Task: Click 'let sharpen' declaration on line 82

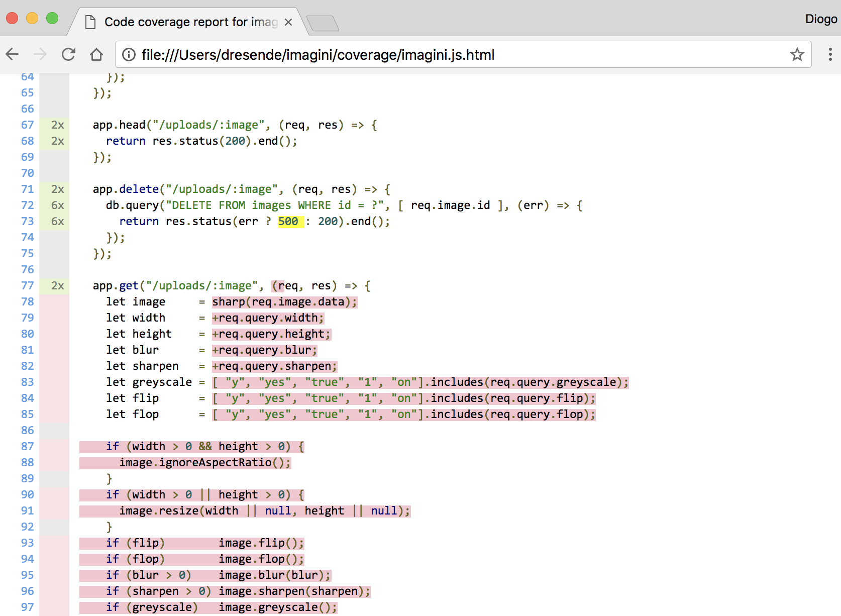Action: pos(142,366)
